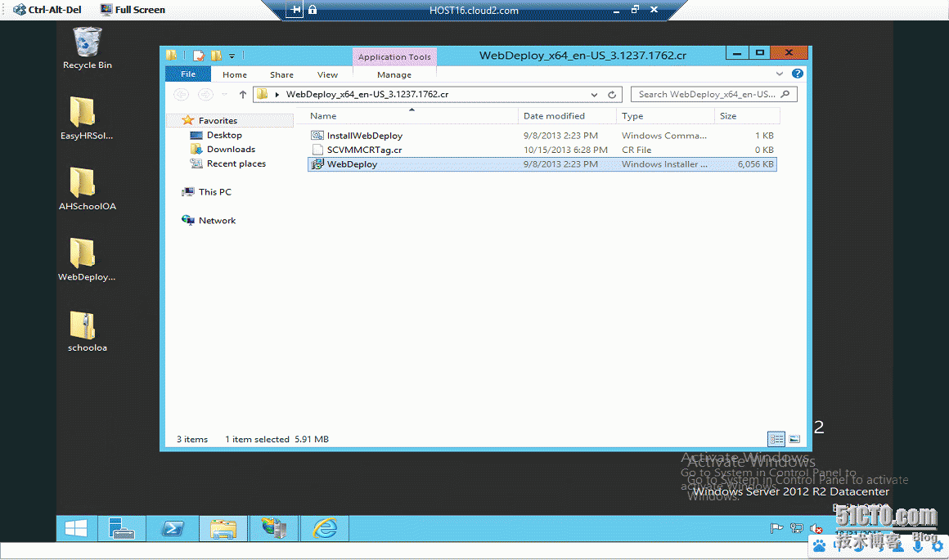Select the schooloa zip archive icon
The height and width of the screenshot is (560, 949).
point(88,331)
